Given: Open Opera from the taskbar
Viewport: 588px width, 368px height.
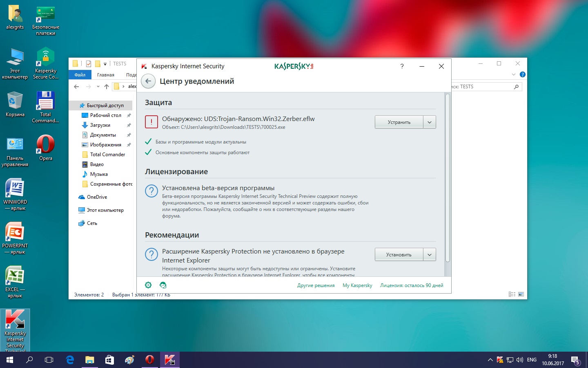Looking at the screenshot, I should [x=150, y=360].
